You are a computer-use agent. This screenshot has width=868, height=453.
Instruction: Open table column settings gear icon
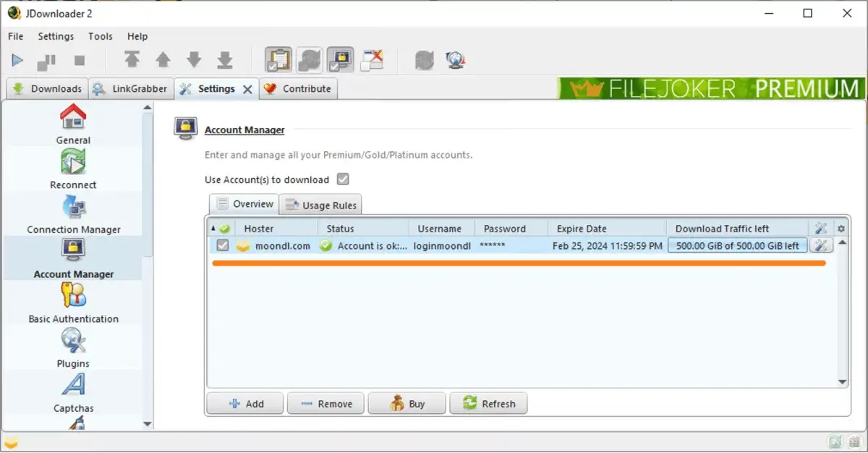[841, 229]
